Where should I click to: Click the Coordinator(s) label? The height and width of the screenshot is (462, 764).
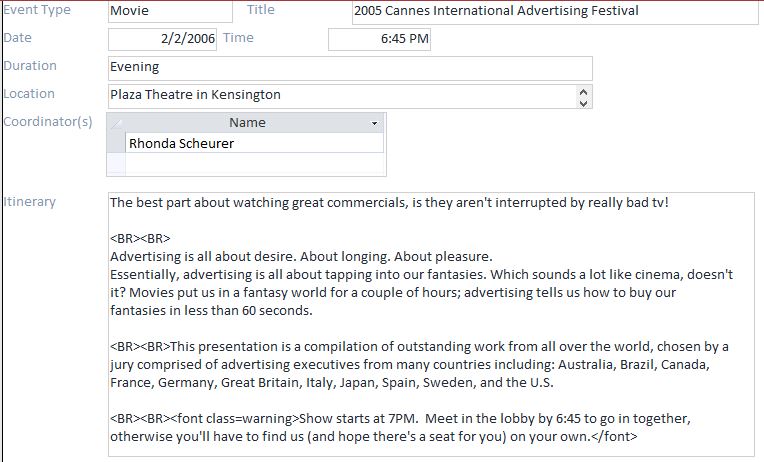(48, 122)
